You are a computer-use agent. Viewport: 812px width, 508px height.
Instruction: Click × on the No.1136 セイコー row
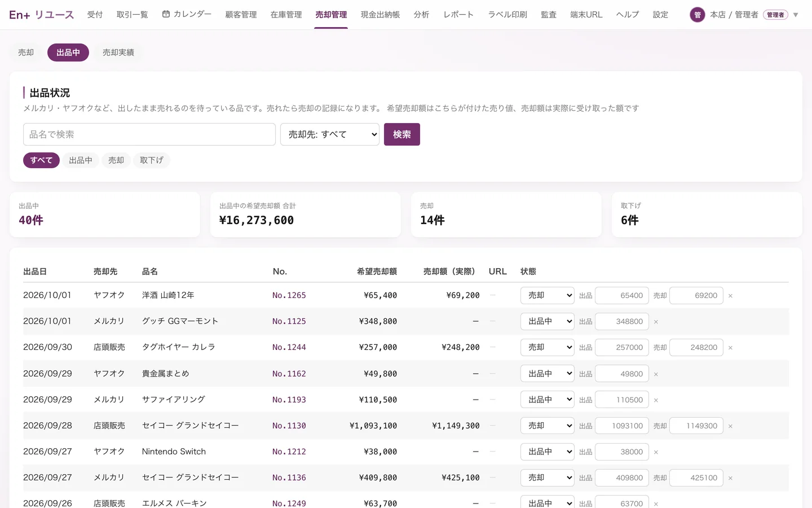(730, 478)
